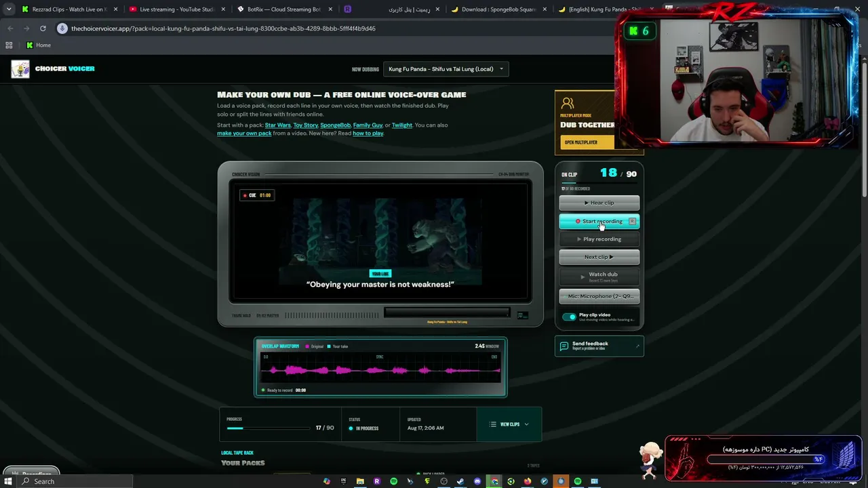Click the feedback chat bubble icon
This screenshot has height=488, width=868.
tap(564, 346)
